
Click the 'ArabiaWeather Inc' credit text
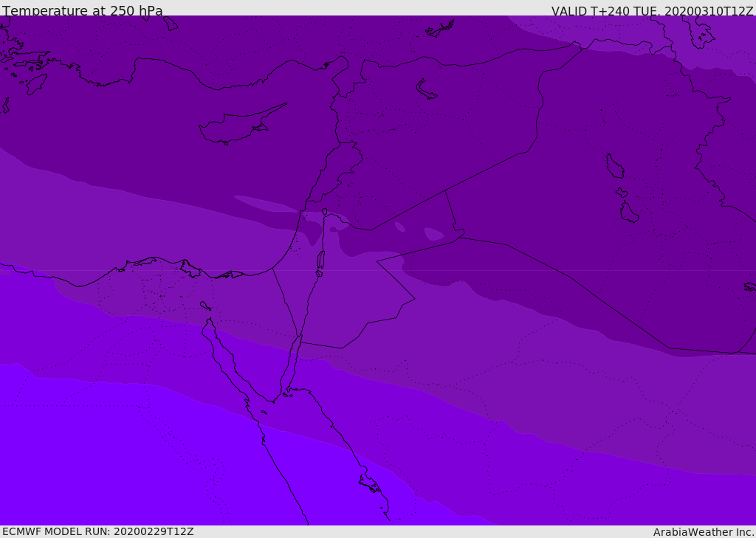[x=703, y=532]
